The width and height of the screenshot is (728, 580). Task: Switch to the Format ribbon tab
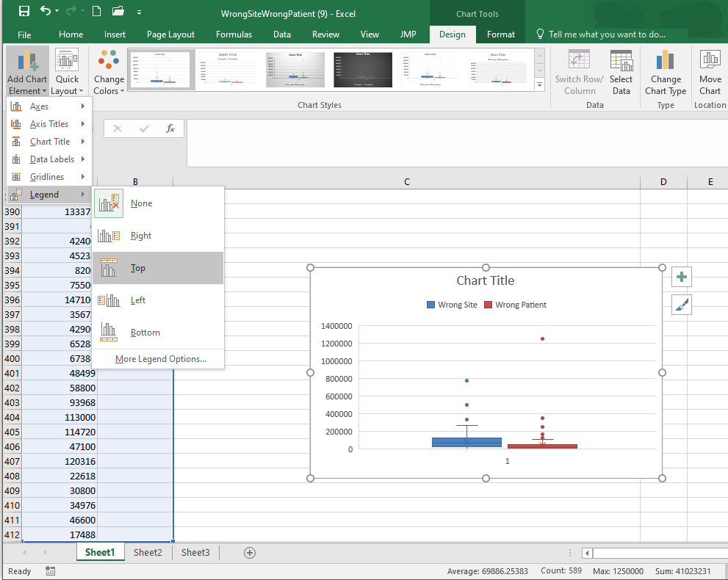(x=500, y=35)
